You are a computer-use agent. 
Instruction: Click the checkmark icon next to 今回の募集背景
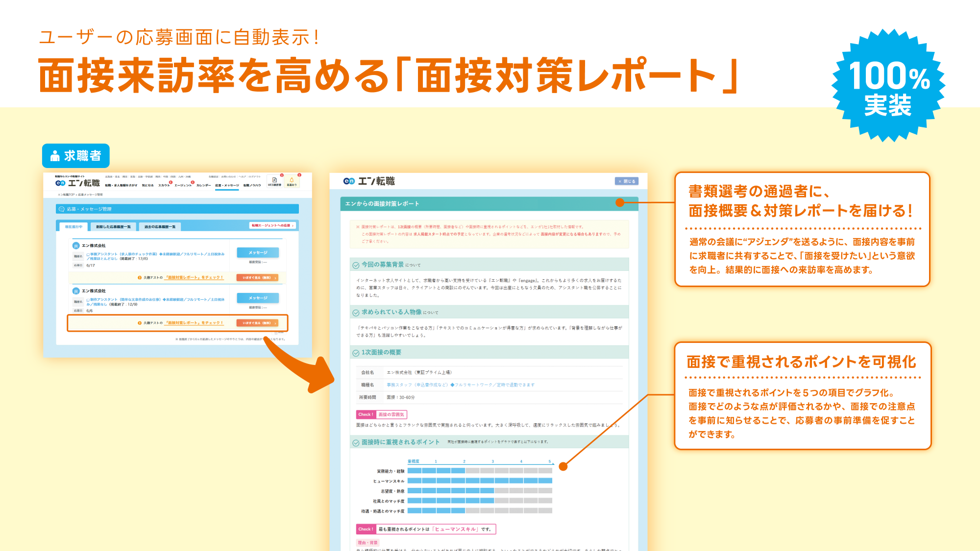tap(356, 265)
